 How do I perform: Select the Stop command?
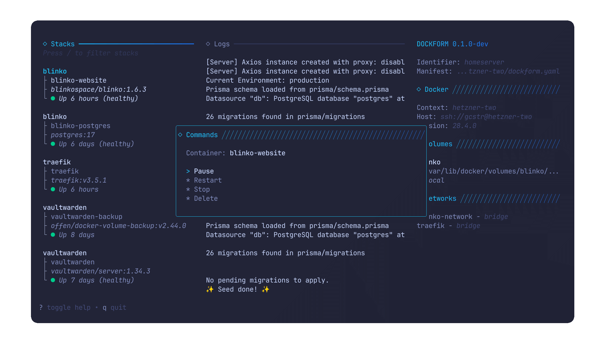[202, 189]
